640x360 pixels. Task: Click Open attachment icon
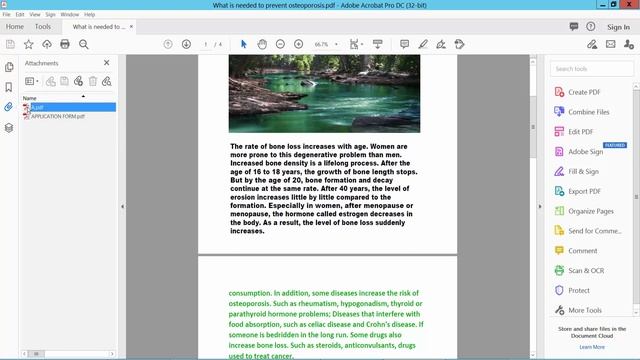(51, 81)
